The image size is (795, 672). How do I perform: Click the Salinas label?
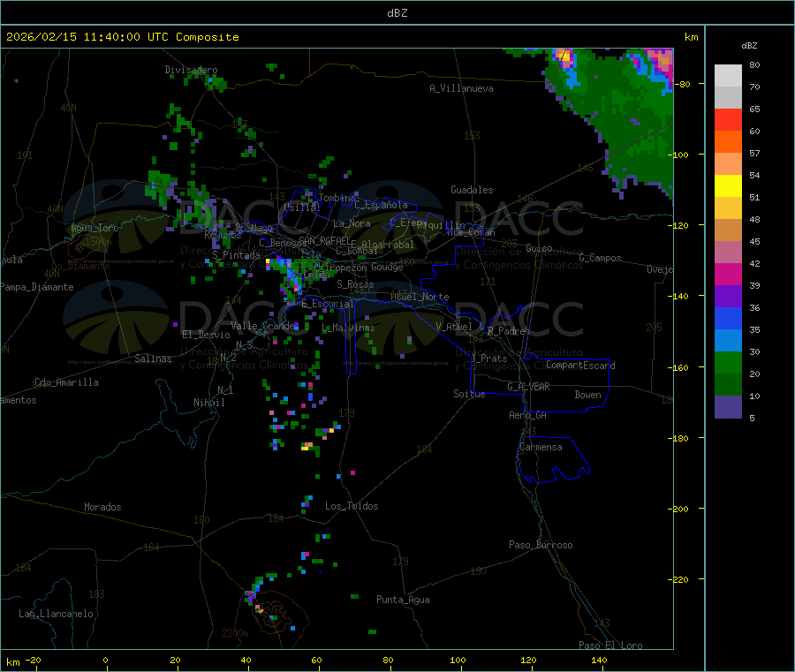click(153, 359)
